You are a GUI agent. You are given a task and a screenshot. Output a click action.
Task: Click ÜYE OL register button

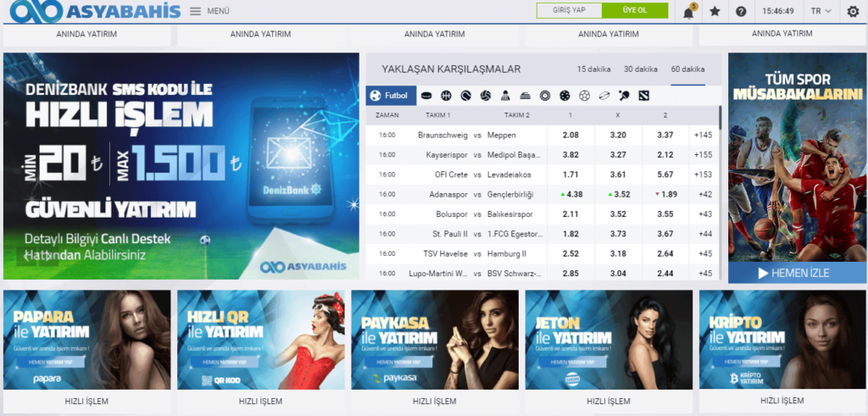(x=635, y=10)
